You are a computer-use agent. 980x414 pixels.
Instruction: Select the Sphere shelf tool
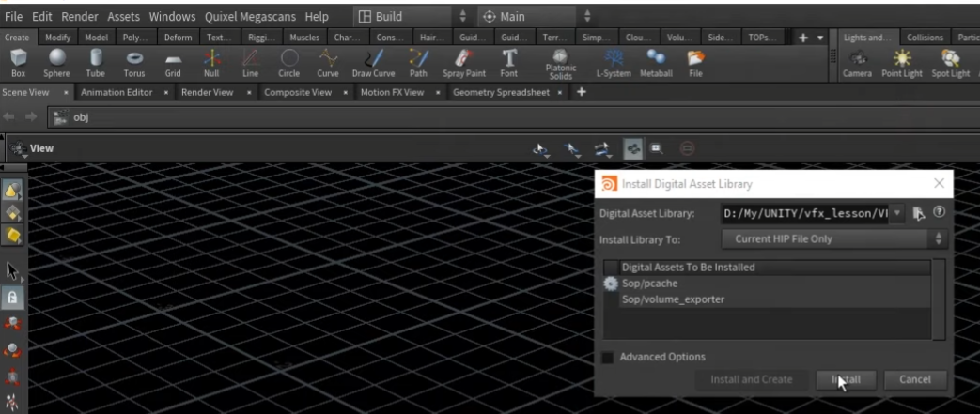[x=57, y=63]
